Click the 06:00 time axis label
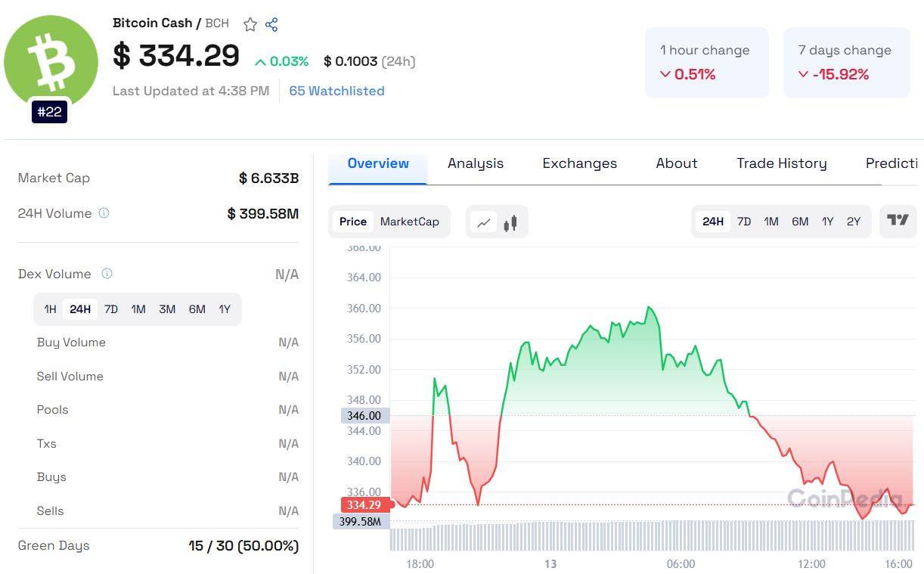The height and width of the screenshot is (574, 924). coord(681,564)
